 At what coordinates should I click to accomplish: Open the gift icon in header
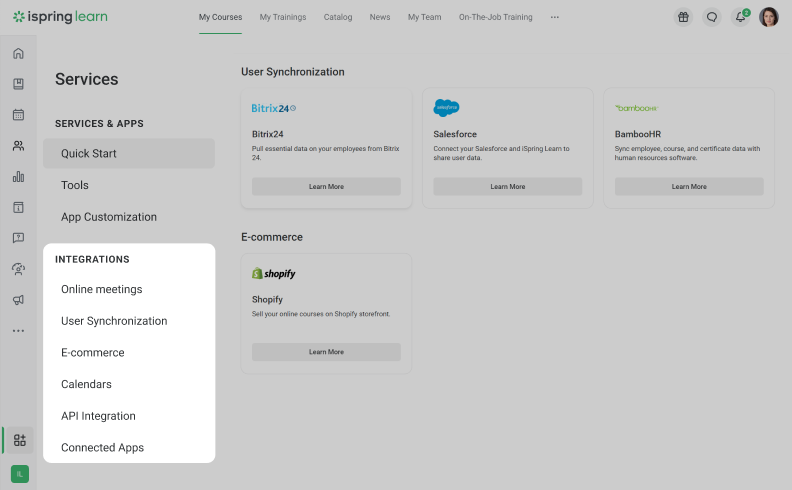683,17
